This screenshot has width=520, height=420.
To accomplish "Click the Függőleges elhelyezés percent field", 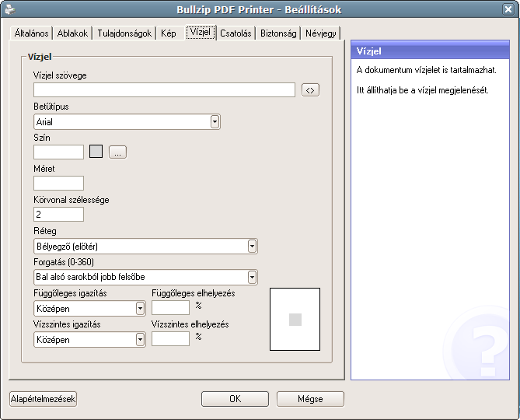I will 170,307.
